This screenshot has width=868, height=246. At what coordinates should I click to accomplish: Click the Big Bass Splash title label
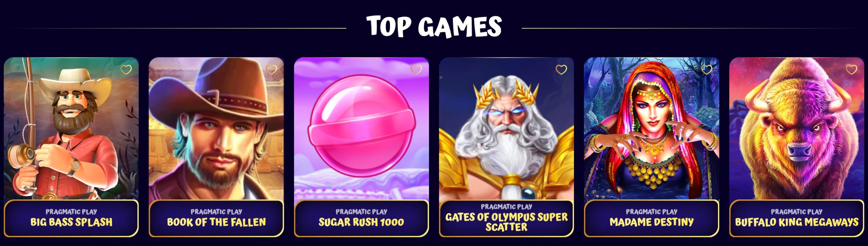point(71,222)
